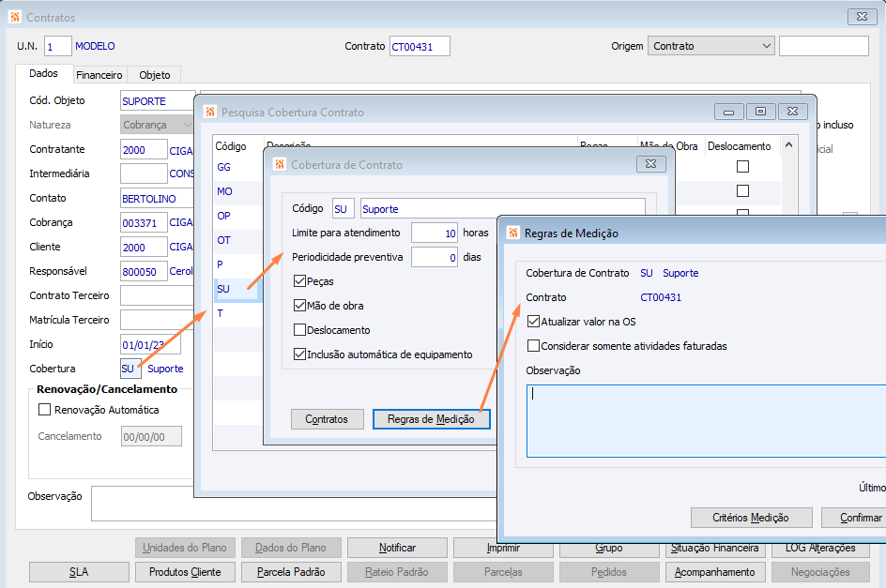
Task: Select the MO code row
Action: 237,191
